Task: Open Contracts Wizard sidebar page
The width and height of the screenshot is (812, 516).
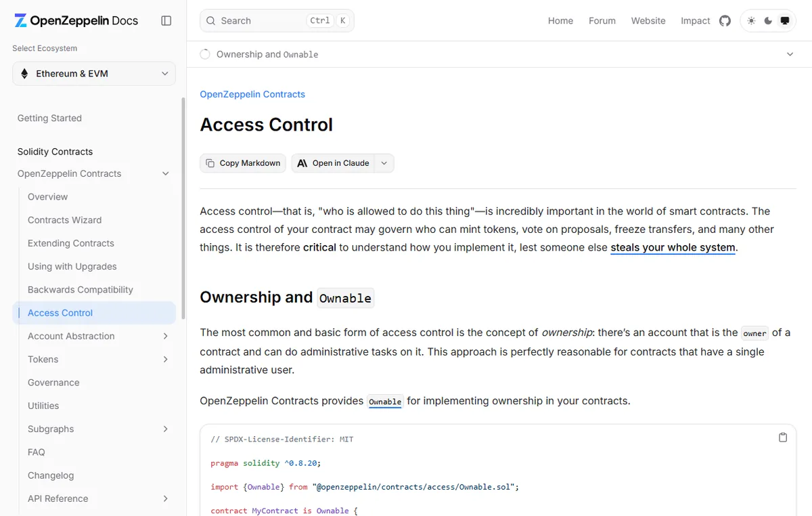Action: [x=64, y=220]
